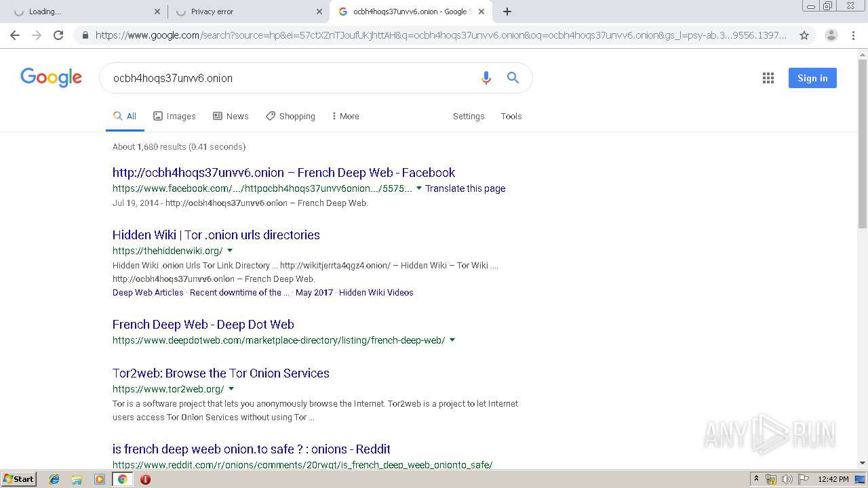Open the search Tools
This screenshot has height=488, width=868.
(x=511, y=117)
